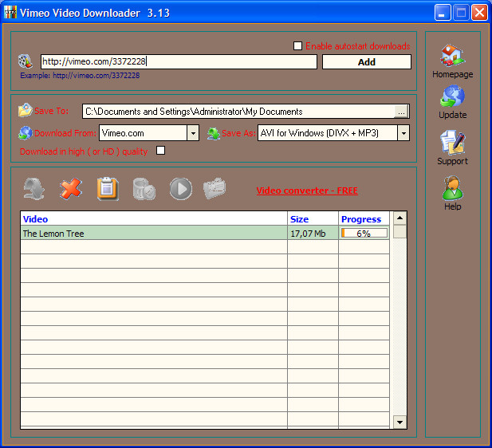The height and width of the screenshot is (448, 492).
Task: Click the greyed-out folder icon in toolbar
Action: [x=215, y=189]
